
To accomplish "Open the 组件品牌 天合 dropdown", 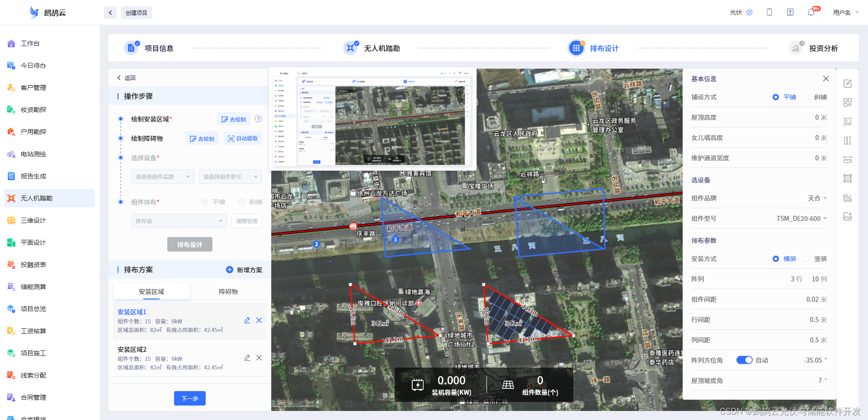I will click(817, 198).
